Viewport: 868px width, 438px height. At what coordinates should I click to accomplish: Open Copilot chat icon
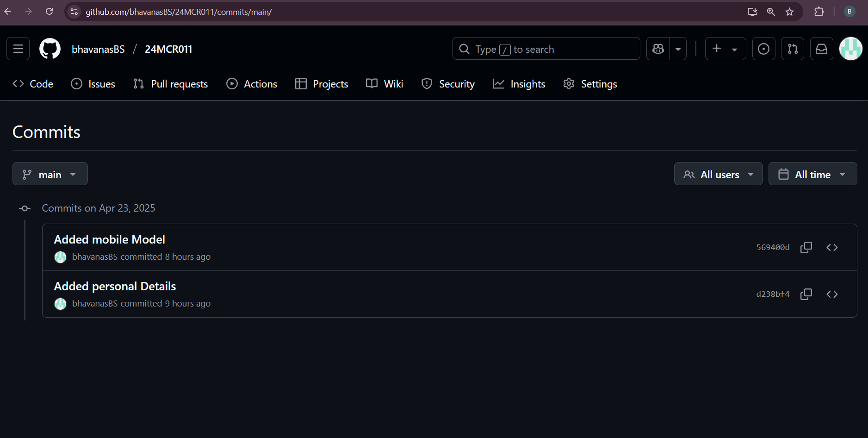click(658, 49)
